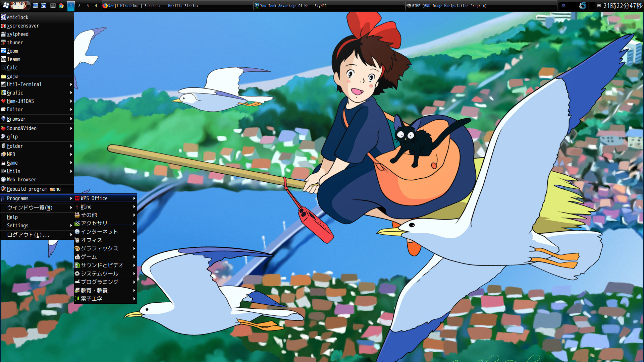This screenshot has height=362, width=644.
Task: Select the Wine entry in the submenu
Action: [86, 207]
